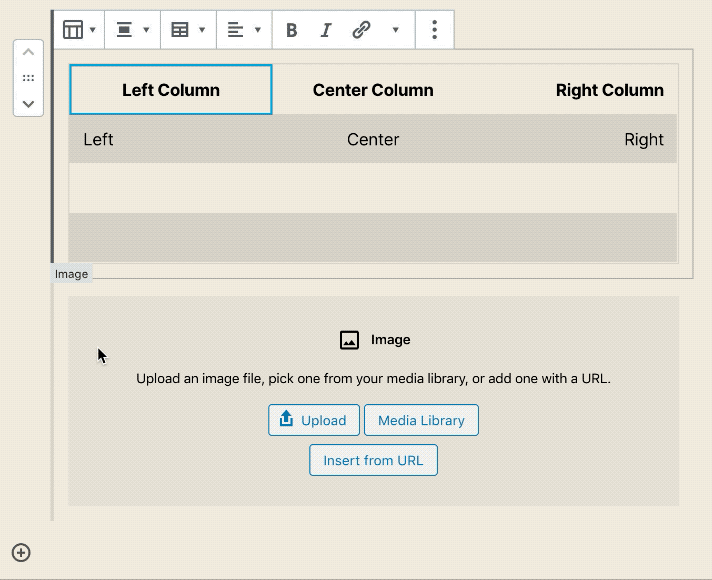This screenshot has height=580, width=712.
Task: Open the table block type switcher
Action: tap(79, 30)
